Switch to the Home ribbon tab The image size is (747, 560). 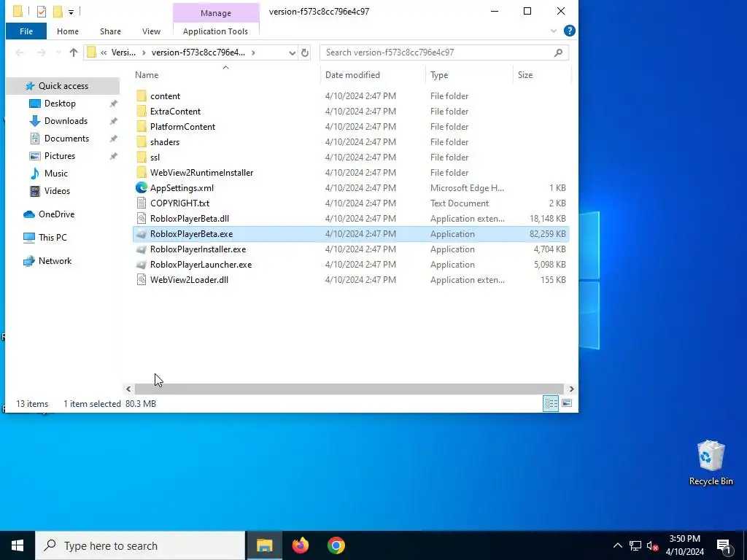[x=68, y=31]
